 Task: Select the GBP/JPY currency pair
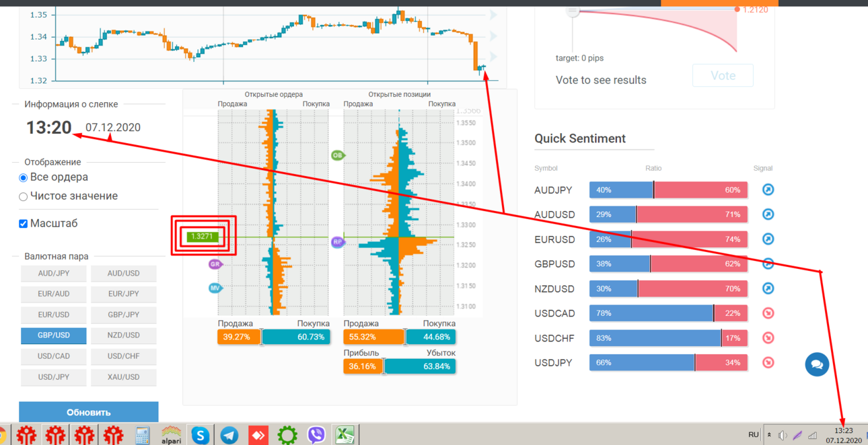coord(124,315)
